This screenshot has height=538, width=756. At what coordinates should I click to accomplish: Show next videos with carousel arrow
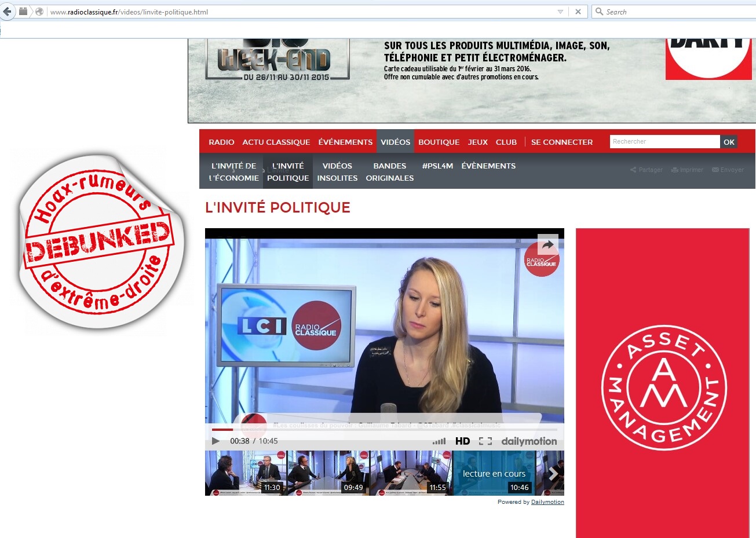[553, 473]
